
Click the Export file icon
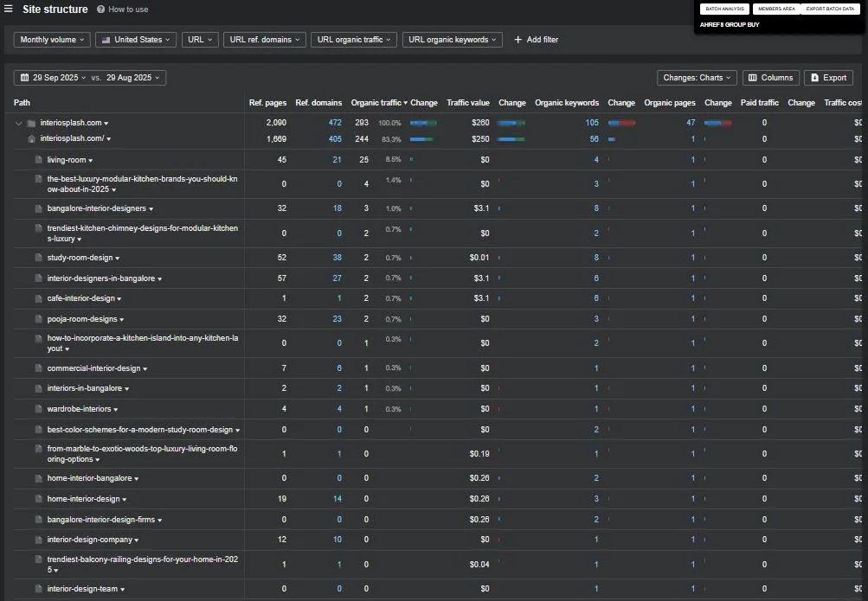tap(815, 78)
